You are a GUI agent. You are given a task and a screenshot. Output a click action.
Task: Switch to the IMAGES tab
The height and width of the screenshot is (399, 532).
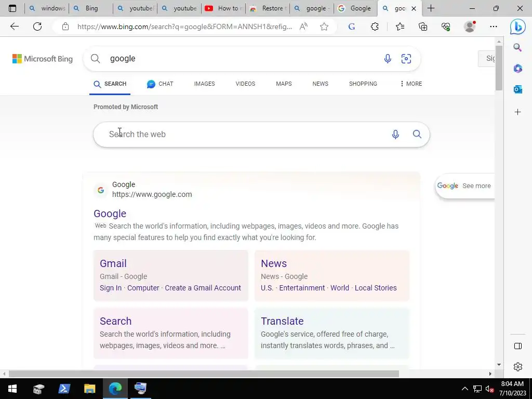(204, 84)
